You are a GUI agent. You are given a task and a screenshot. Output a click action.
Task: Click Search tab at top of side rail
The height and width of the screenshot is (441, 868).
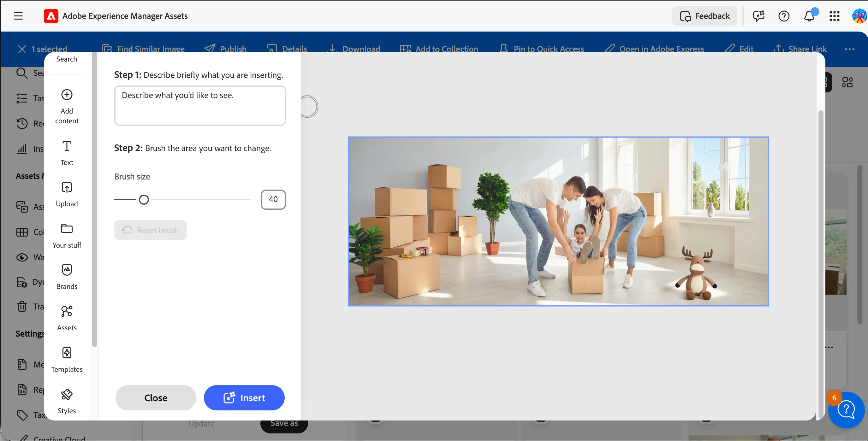pos(67,59)
